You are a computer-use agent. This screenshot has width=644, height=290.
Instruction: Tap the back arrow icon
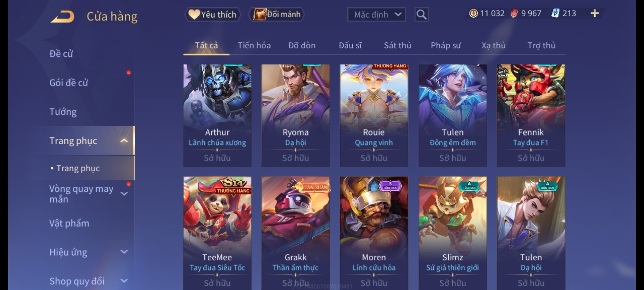click(63, 17)
